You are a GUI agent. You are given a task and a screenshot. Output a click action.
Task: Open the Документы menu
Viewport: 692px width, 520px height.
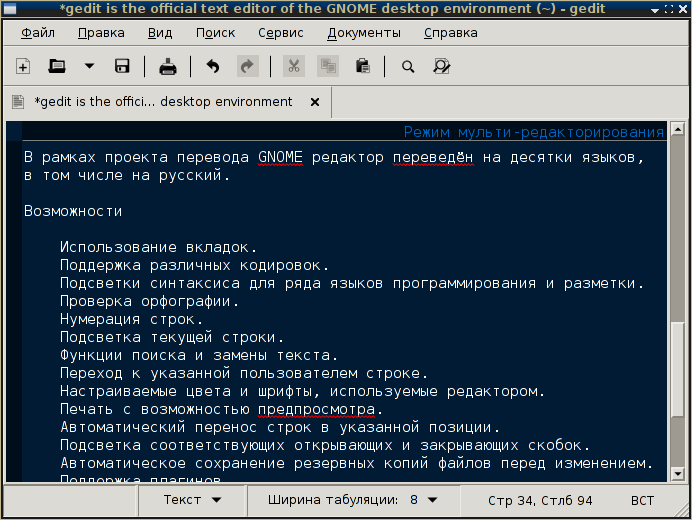[x=364, y=33]
